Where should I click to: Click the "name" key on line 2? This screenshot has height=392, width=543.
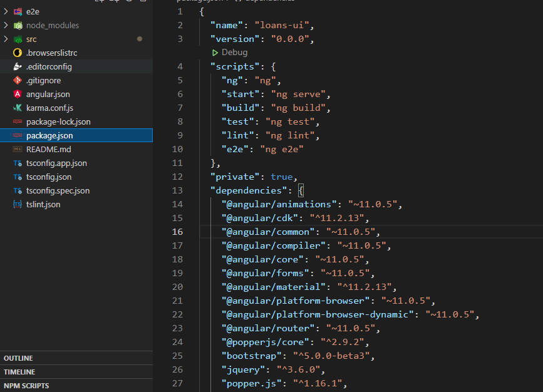(x=227, y=25)
